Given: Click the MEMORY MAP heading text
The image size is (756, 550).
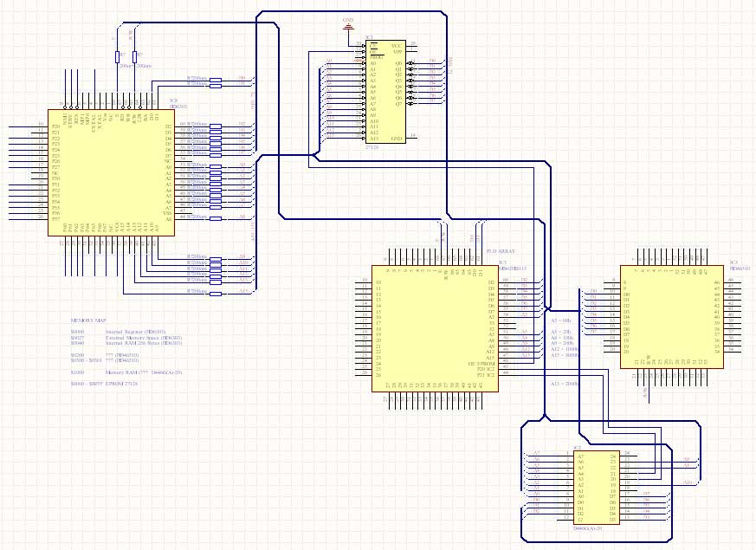Looking at the screenshot, I should point(88,320).
